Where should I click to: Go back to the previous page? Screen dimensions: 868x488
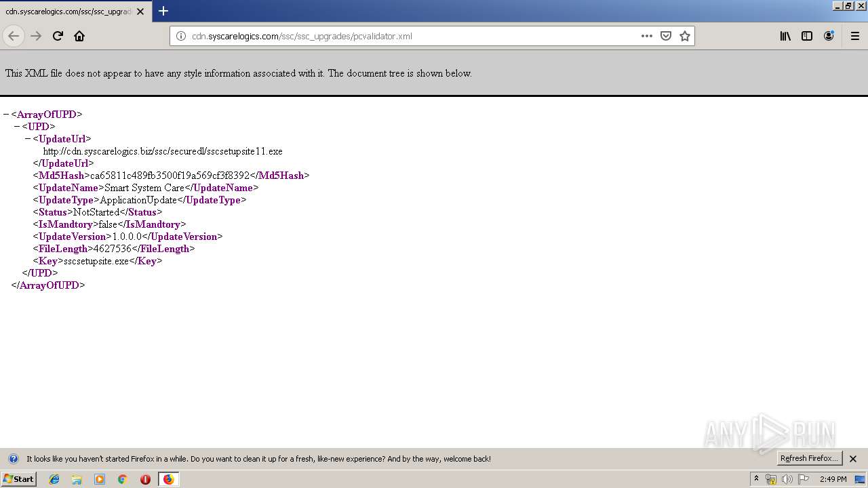(14, 36)
